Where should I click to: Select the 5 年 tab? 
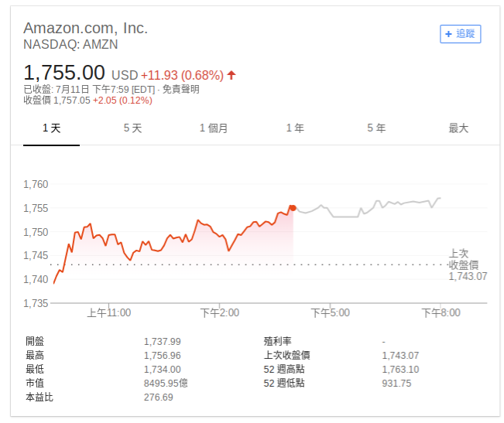click(376, 128)
